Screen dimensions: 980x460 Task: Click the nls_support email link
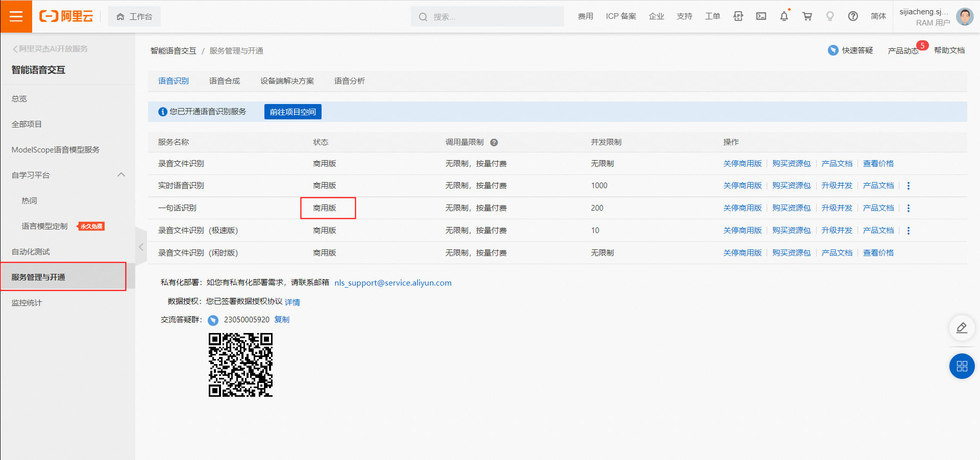click(x=393, y=283)
